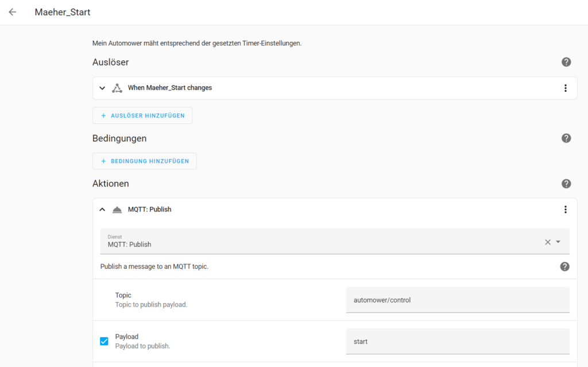Click the Topic input field
This screenshot has width=588, height=367.
tap(457, 300)
